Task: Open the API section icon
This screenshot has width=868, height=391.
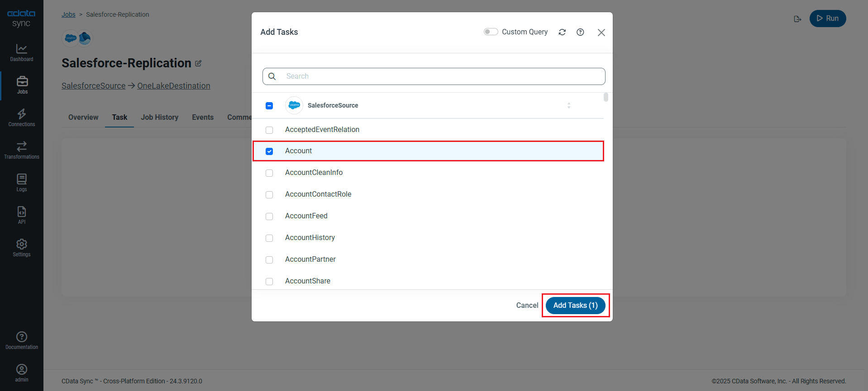Action: point(22,212)
